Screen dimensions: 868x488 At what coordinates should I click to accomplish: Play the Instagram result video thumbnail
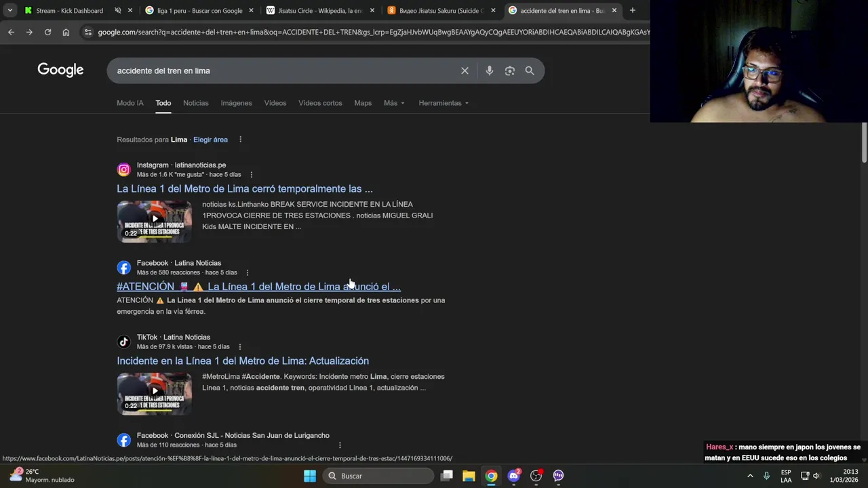coord(155,221)
